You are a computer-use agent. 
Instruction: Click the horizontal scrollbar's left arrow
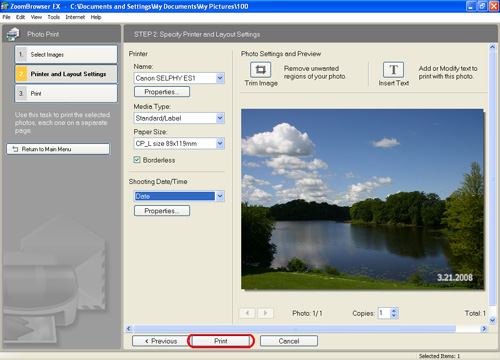(x=129, y=329)
